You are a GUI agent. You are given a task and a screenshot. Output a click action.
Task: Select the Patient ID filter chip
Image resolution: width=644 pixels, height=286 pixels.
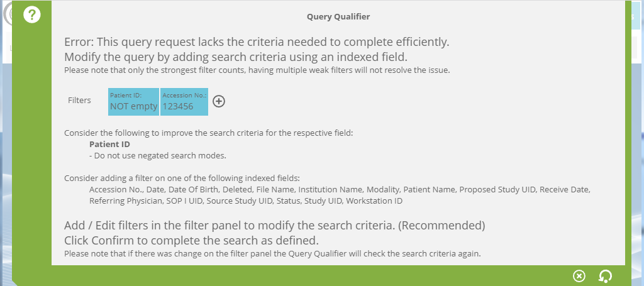pos(133,102)
